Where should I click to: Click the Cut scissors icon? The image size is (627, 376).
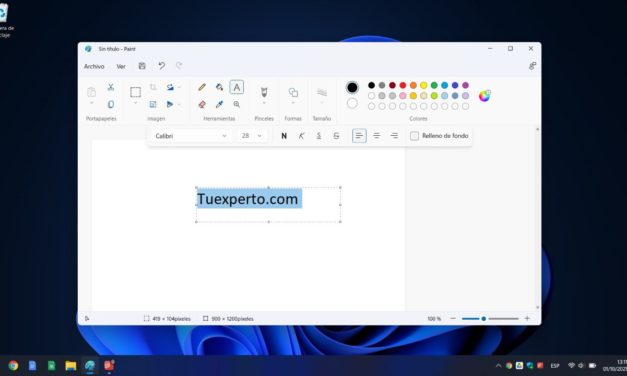(111, 87)
